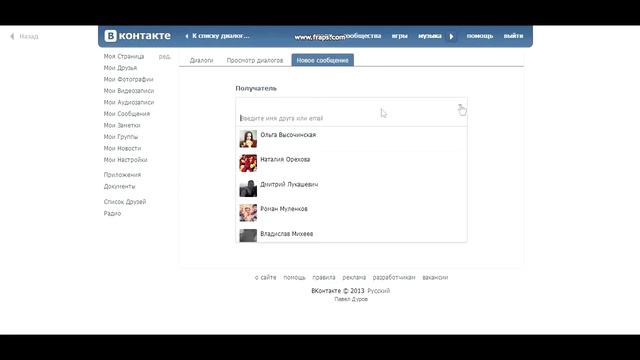Open the музыка header link

tap(429, 36)
